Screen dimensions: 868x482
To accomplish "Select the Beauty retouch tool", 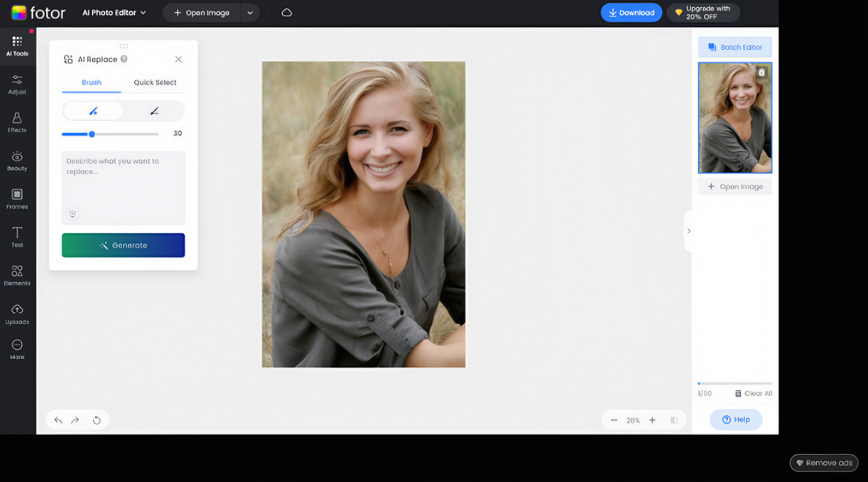I will pyautogui.click(x=17, y=161).
